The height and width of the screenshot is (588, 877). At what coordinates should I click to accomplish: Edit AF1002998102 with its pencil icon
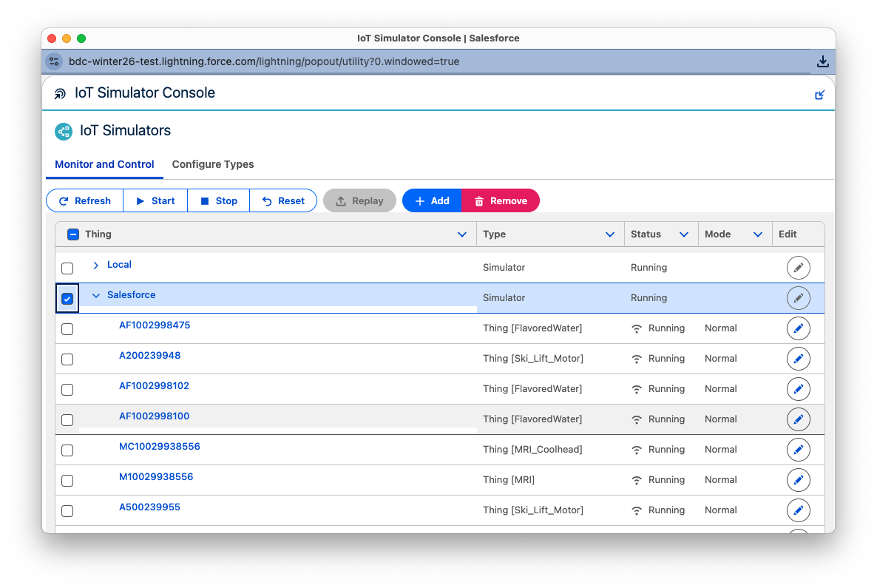(798, 389)
